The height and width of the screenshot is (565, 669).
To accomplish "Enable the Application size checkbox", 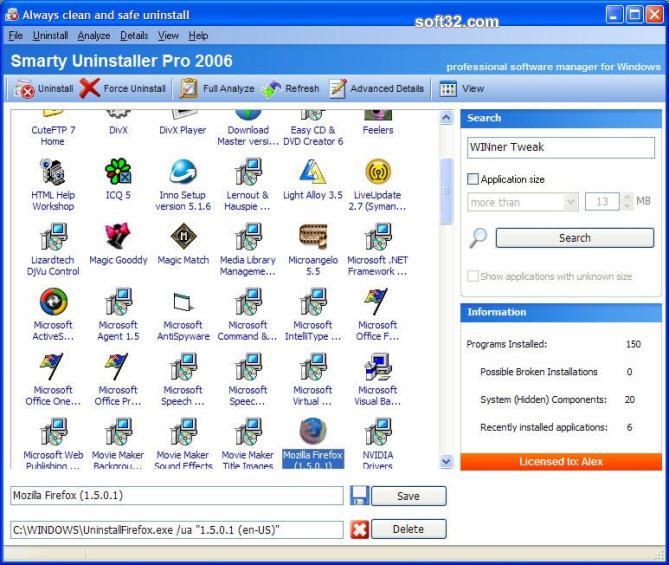I will (x=473, y=179).
